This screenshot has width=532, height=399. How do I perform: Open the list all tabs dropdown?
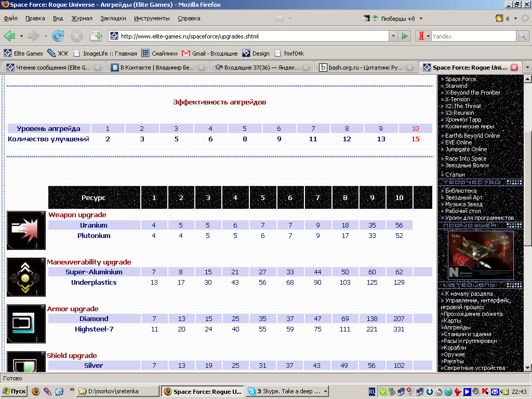click(x=527, y=68)
